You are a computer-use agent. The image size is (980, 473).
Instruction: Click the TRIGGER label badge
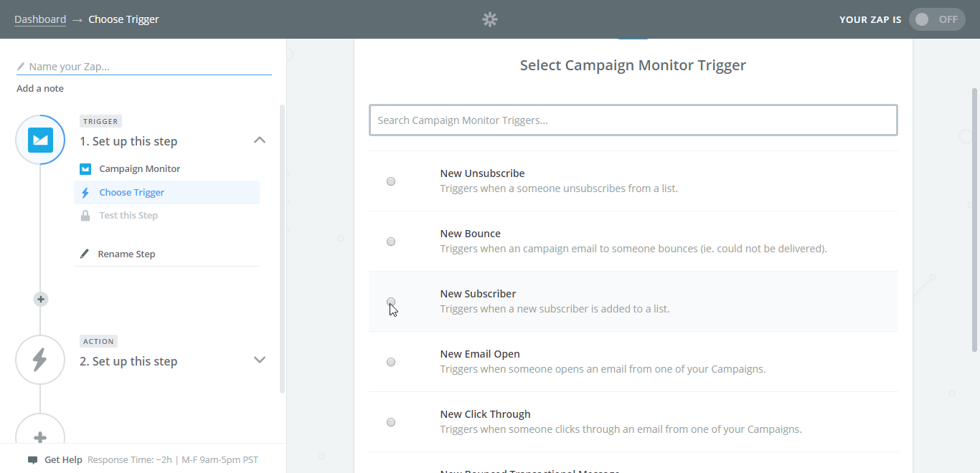click(x=100, y=121)
